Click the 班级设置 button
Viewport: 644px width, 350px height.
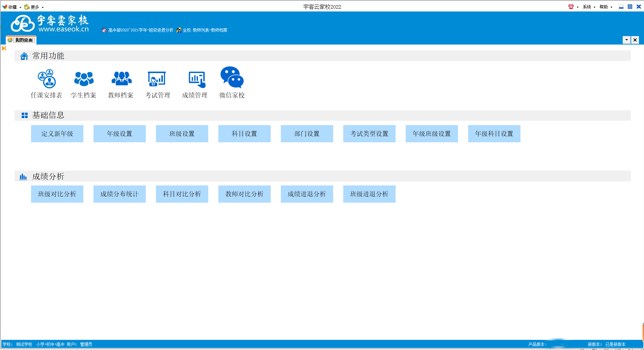pyautogui.click(x=182, y=134)
